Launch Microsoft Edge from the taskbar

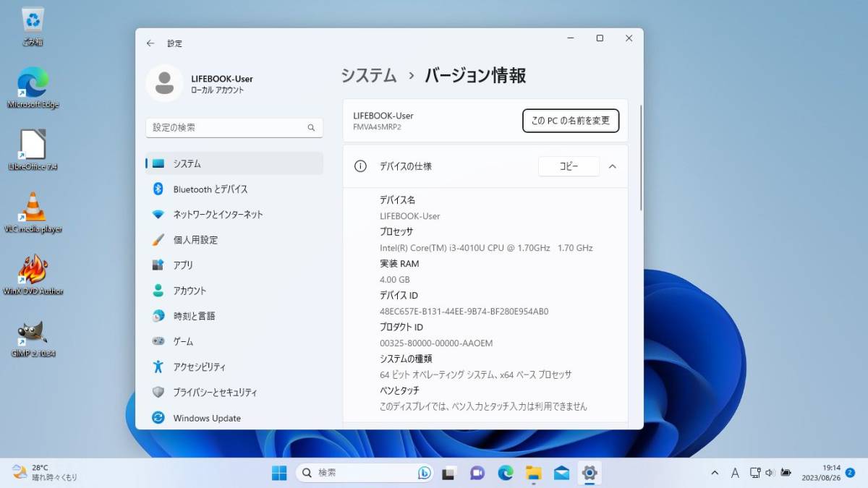(505, 473)
